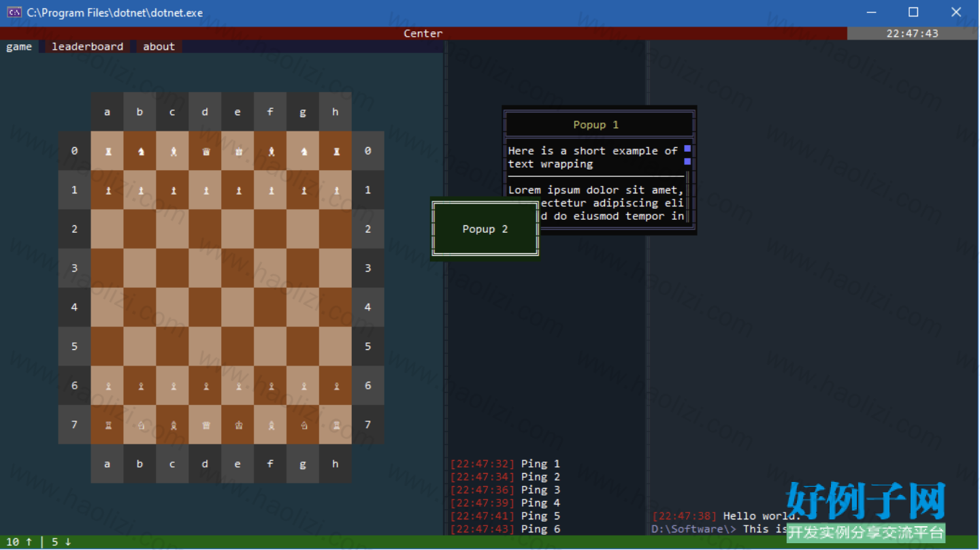
Task: Choose the bishop on square f7
Action: [x=271, y=425]
